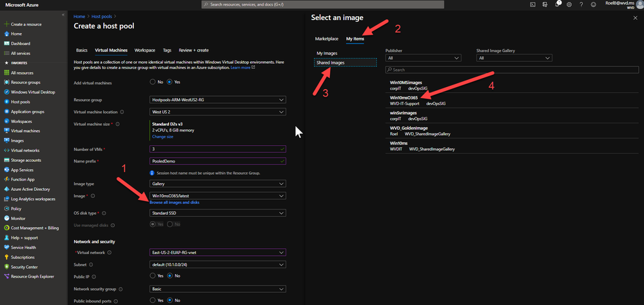Open Home from the sidebar icon
The width and height of the screenshot is (644, 305).
tap(6, 34)
